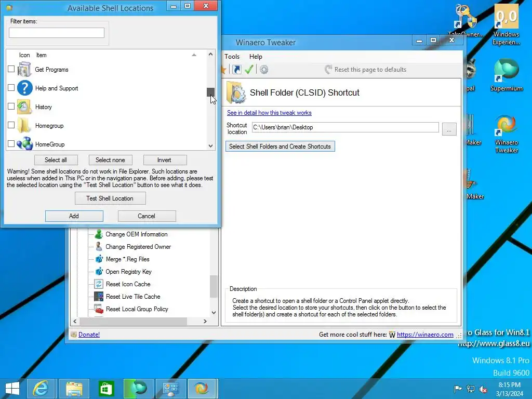The width and height of the screenshot is (532, 399).
Task: Select Open Registry Key tree item
Action: click(x=128, y=272)
